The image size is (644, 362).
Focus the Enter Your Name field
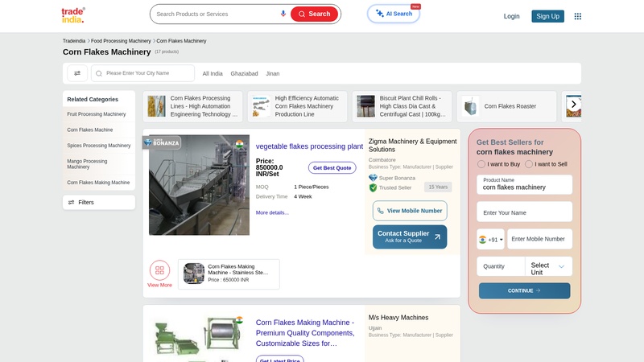point(525,212)
